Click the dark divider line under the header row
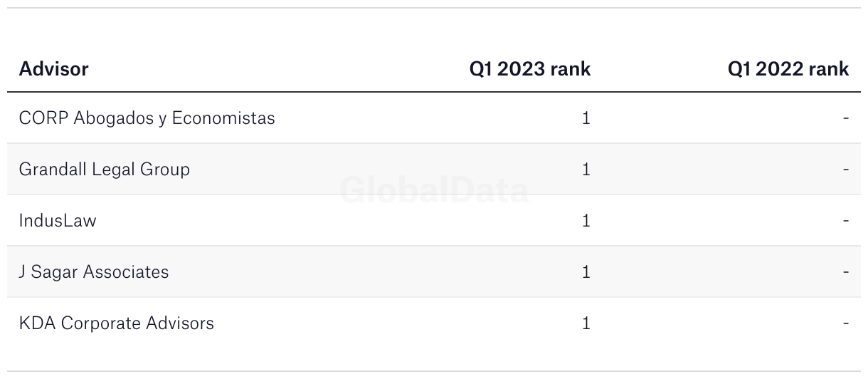Viewport: 868px width, 379px height. [x=434, y=92]
